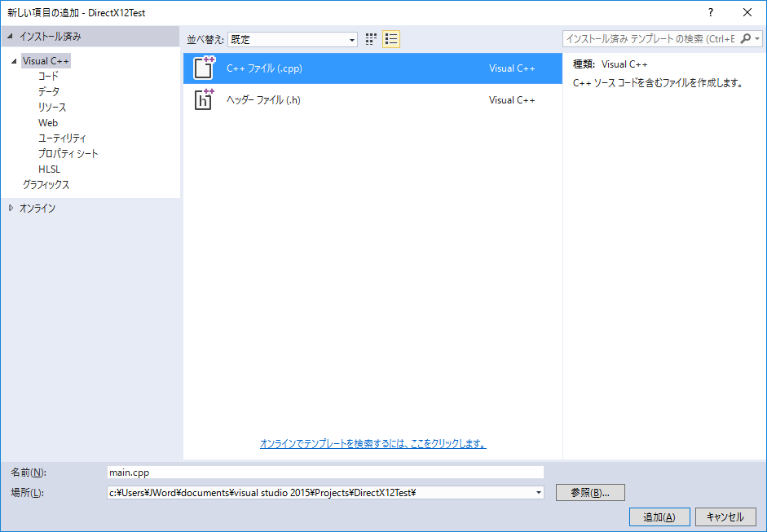Switch to medium icons view

pyautogui.click(x=372, y=39)
